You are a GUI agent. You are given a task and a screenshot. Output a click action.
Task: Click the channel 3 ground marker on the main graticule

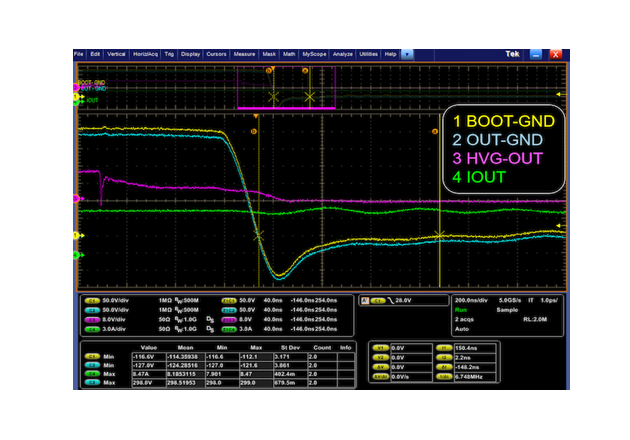click(78, 199)
